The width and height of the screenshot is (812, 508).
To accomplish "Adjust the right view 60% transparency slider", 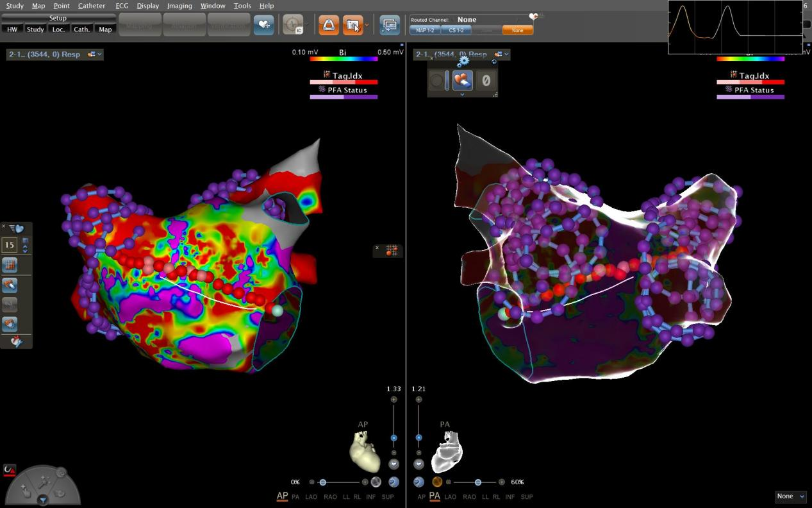I will (477, 482).
